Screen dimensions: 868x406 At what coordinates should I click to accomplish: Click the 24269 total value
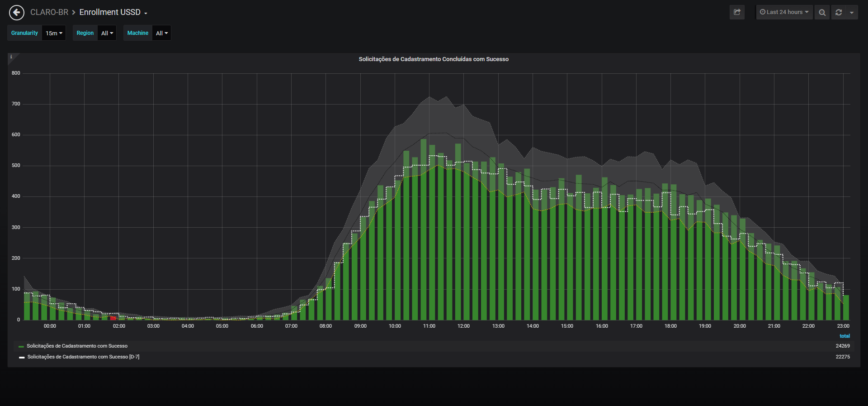(843, 346)
